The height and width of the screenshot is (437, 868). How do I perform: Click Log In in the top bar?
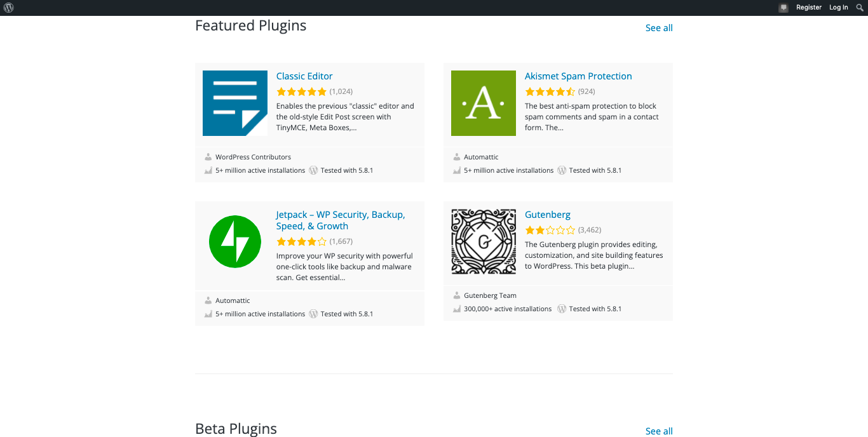(838, 8)
